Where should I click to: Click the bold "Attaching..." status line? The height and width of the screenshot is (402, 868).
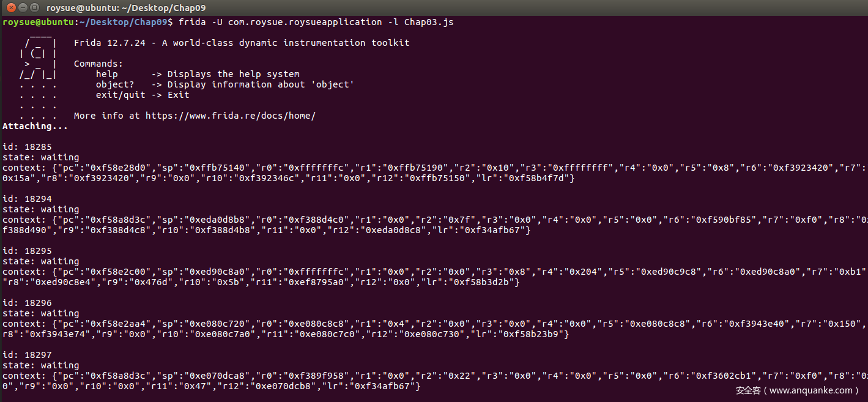[35, 126]
